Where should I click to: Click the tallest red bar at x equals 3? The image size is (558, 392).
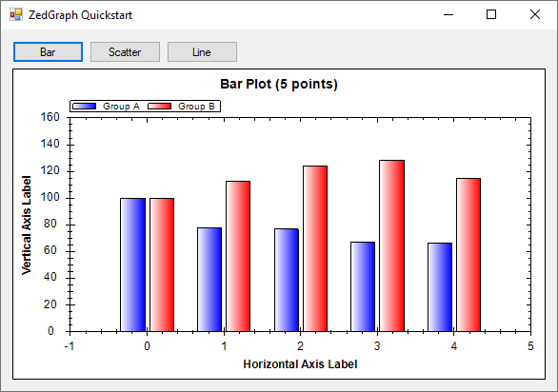point(391,245)
